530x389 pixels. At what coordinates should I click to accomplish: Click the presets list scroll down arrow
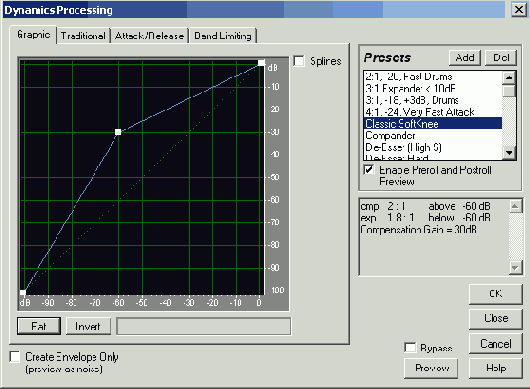509,153
